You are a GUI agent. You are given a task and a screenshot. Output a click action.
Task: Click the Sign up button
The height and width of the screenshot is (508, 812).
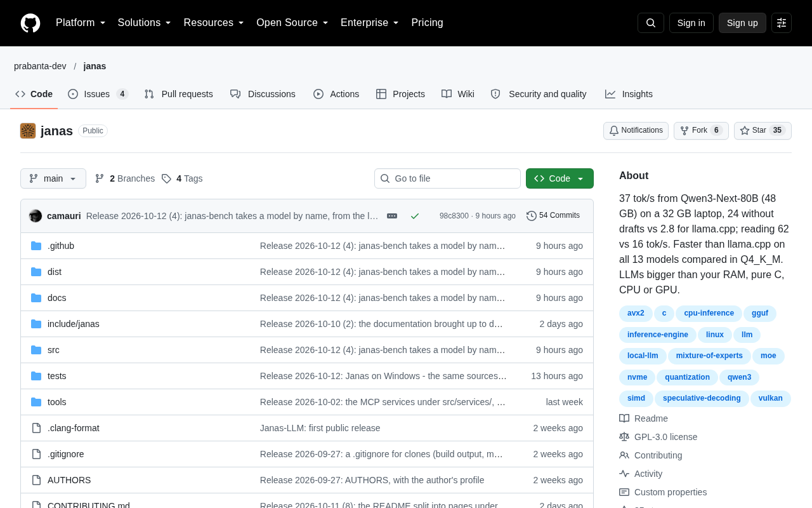coord(742,23)
